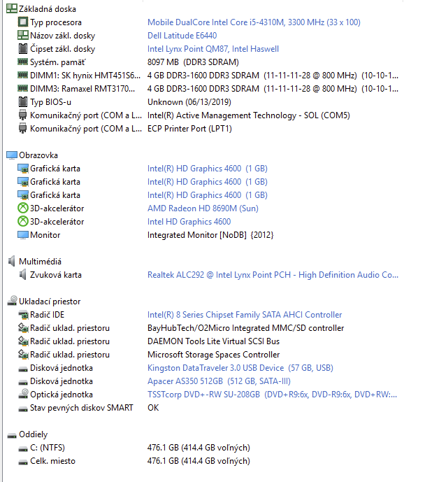
Task: Select the SMART status OK value
Action: click(153, 408)
